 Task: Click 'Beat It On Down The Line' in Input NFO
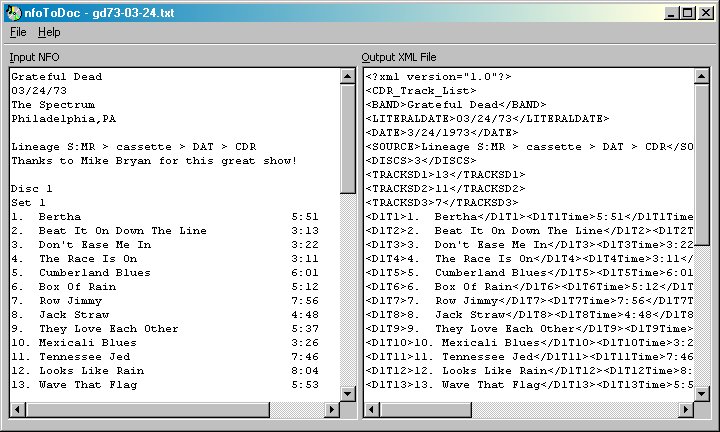click(x=123, y=230)
